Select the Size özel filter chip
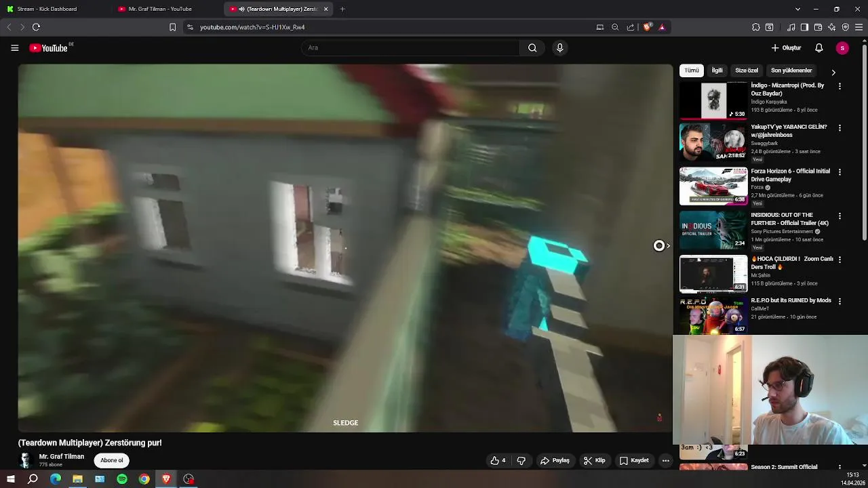Screen dimensions: 868x488 747,70
